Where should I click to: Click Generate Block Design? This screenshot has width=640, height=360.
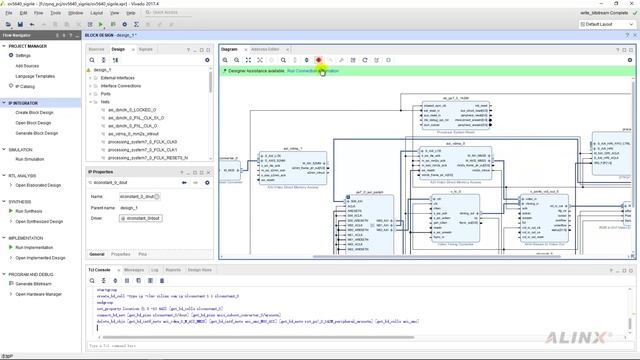coord(37,133)
